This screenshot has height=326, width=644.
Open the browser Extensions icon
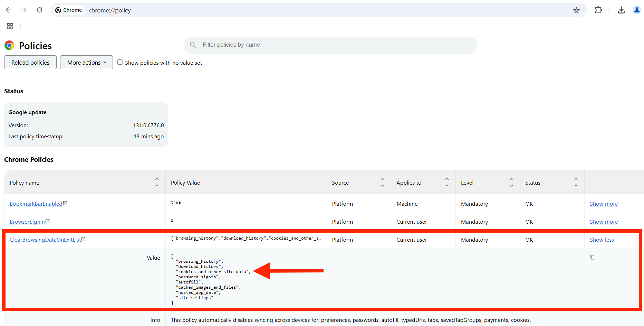[x=598, y=10]
